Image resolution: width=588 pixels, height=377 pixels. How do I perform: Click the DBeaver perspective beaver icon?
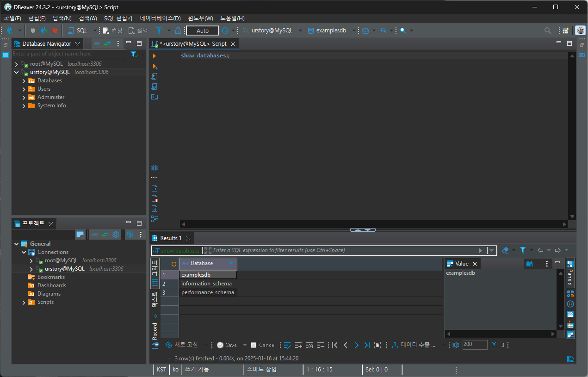580,31
